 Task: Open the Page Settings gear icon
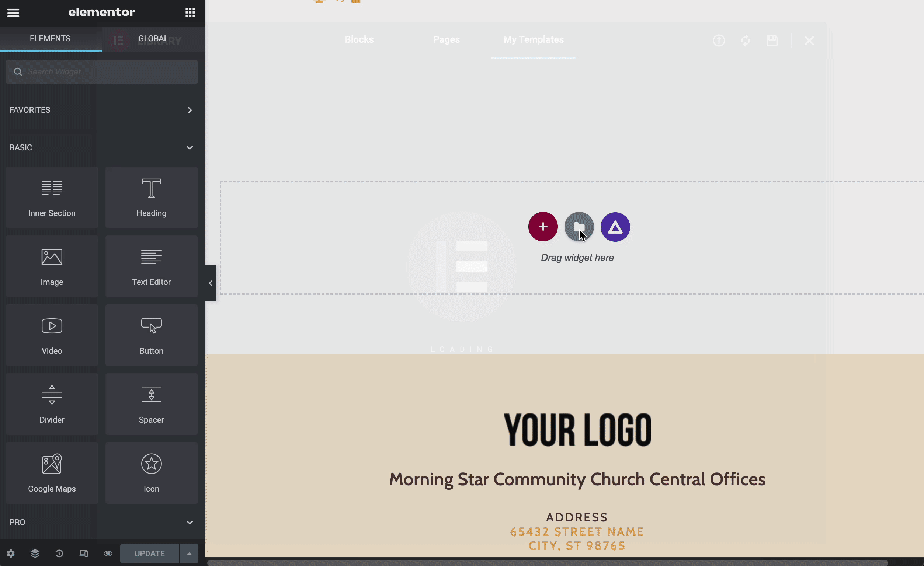tap(11, 553)
